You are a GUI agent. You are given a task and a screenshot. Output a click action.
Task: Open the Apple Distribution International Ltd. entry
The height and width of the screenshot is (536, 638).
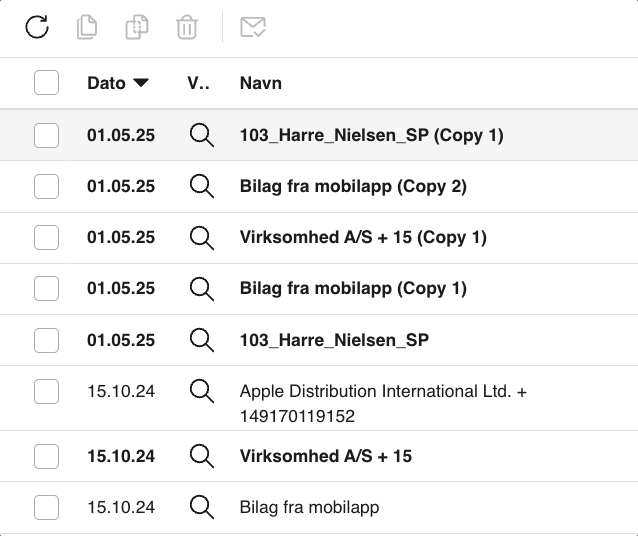point(383,392)
